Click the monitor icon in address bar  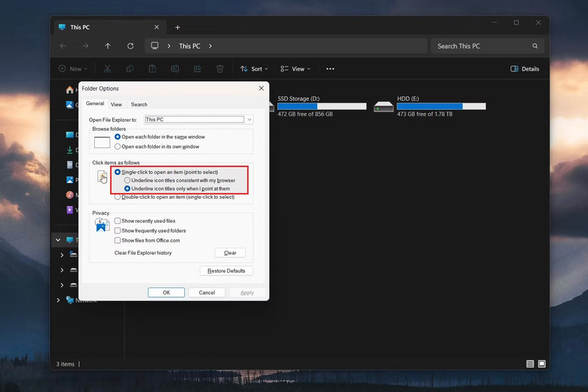pos(154,46)
